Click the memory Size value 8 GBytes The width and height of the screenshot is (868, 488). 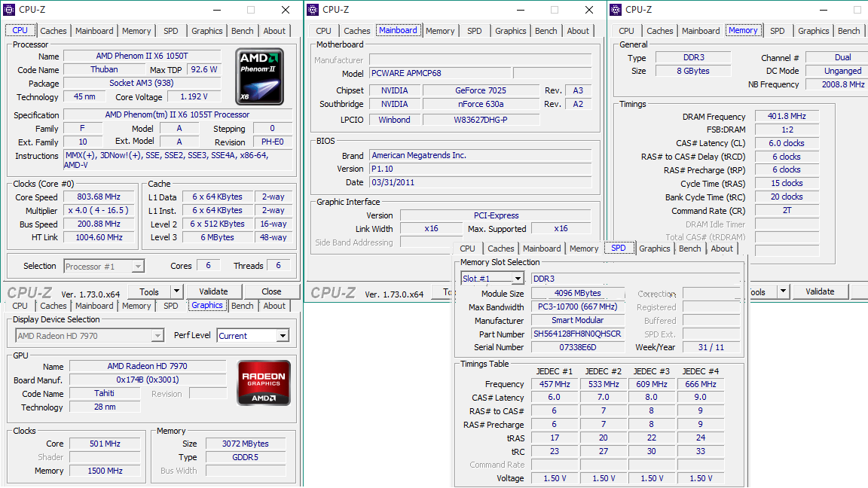693,71
